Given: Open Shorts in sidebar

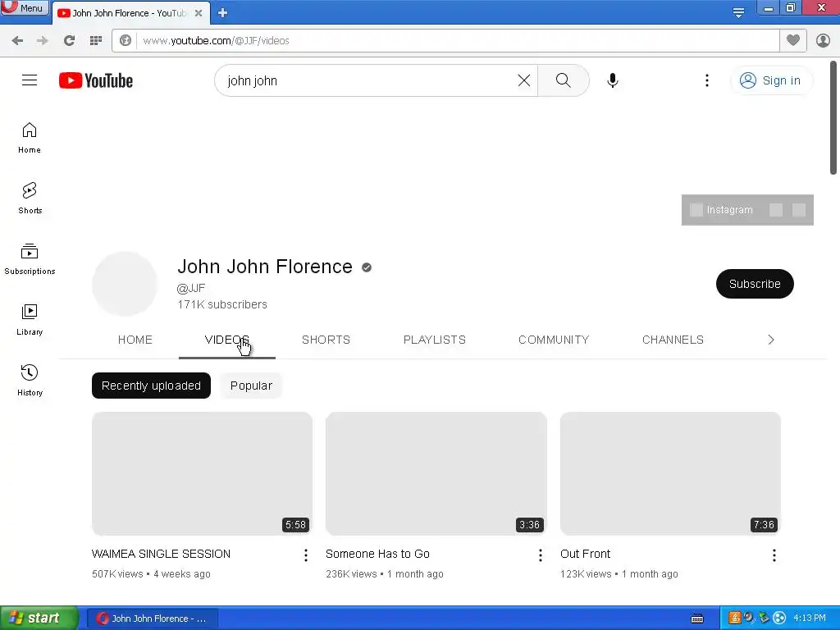Looking at the screenshot, I should coord(30,199).
